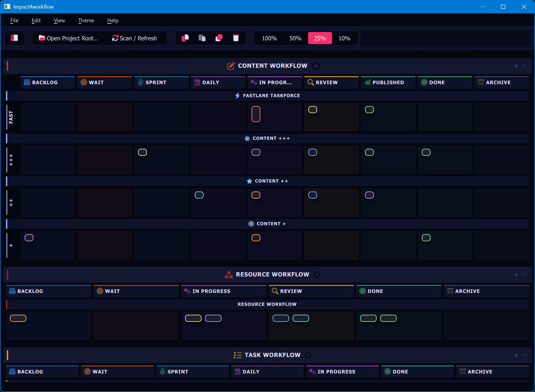Open the View menu

tap(59, 20)
